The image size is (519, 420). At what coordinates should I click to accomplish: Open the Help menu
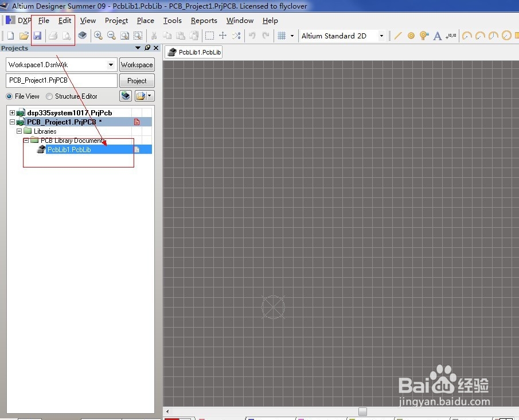pos(270,21)
